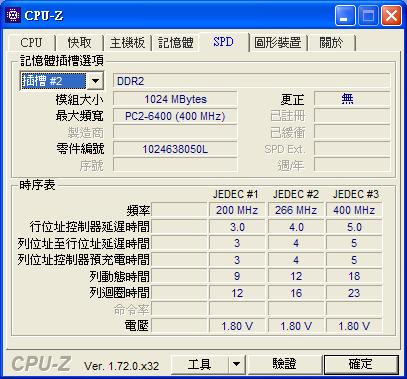The height and width of the screenshot is (379, 407).
Task: Click the empty 製造商 field
Action: point(175,132)
